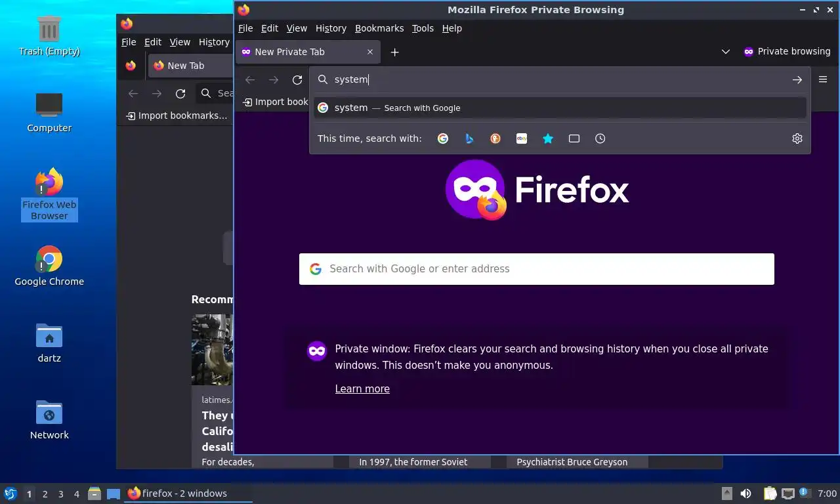Viewport: 840px width, 504px height.
Task: Click the 'firefox - 2 windows' taskbar entry
Action: click(x=188, y=493)
